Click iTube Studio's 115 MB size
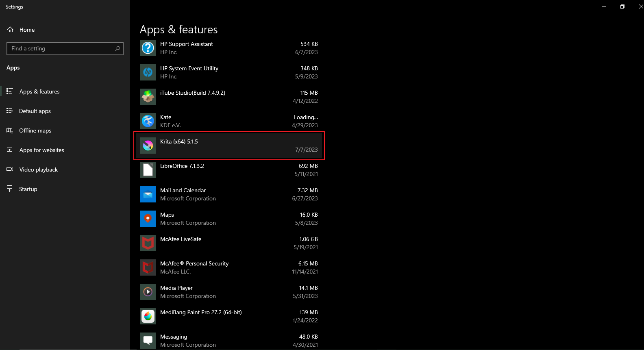Screen dimensions: 644x350 309,93
